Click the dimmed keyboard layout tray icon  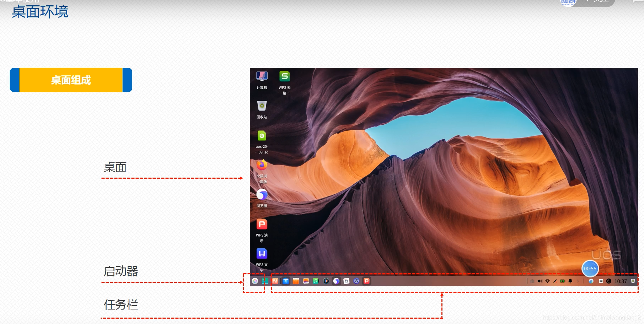pyautogui.click(x=532, y=281)
